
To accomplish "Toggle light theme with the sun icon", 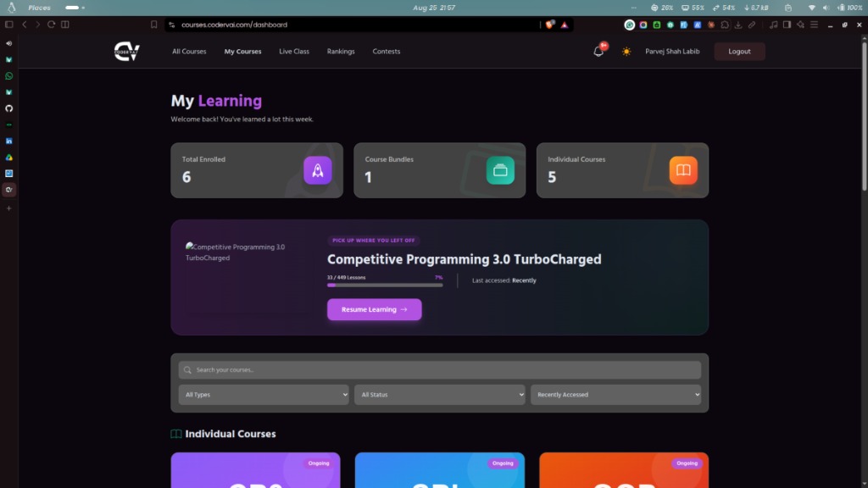I will (x=626, y=52).
